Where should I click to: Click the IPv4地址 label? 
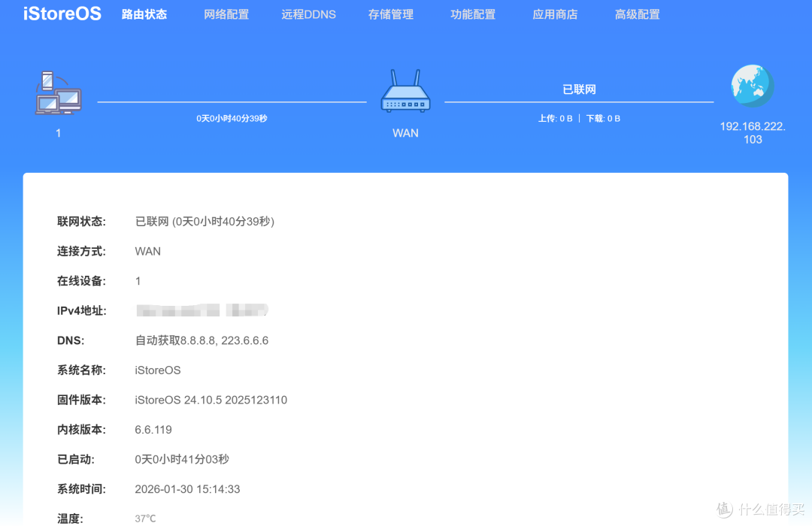[x=82, y=310]
